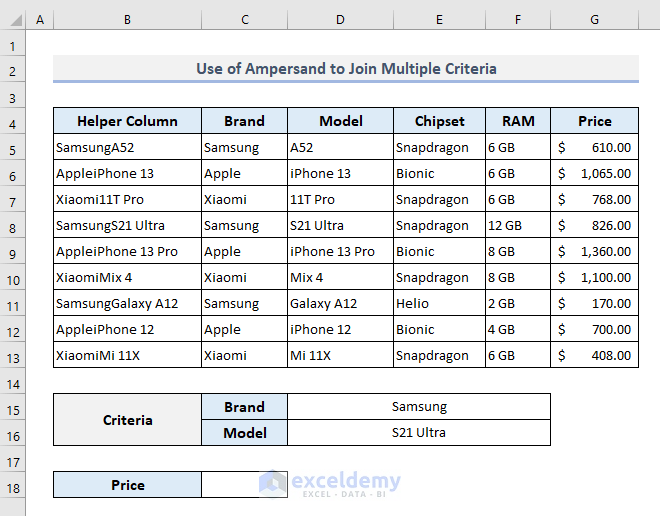This screenshot has height=516, width=660.
Task: Select column G header
Action: 594,20
